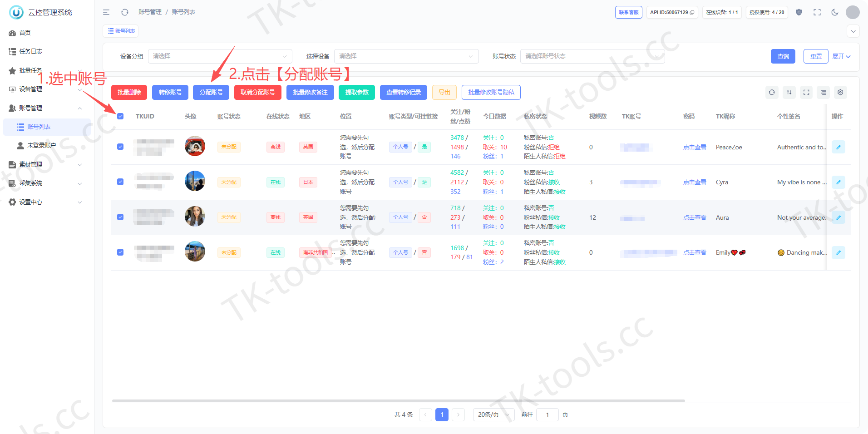Switch to dark mode with moon icon
868x434 pixels.
click(x=835, y=12)
